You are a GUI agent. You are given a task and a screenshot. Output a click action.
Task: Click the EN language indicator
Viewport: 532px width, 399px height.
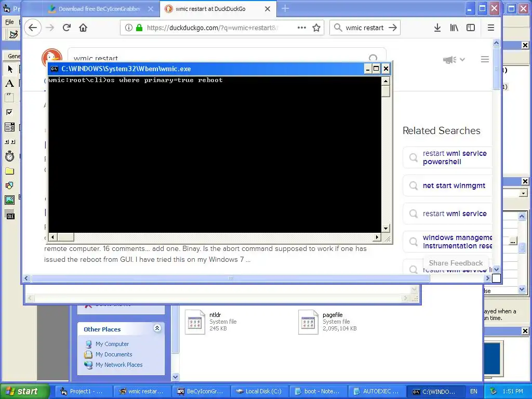pyautogui.click(x=474, y=391)
